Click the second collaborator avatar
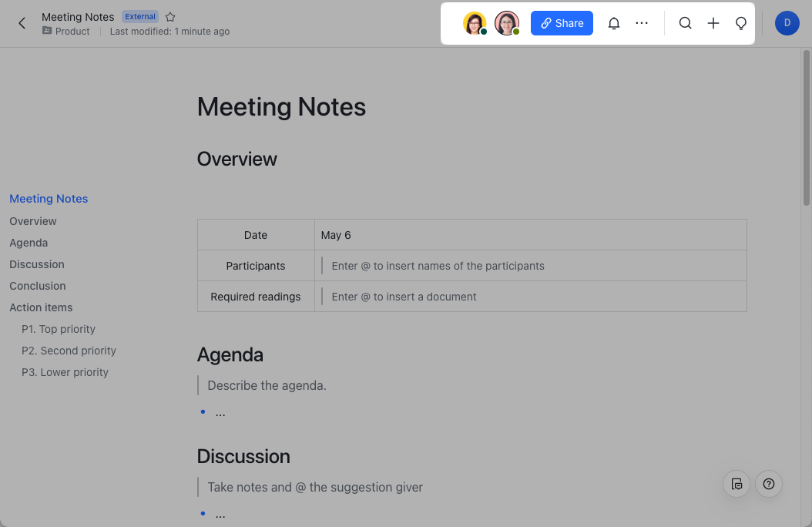Viewport: 812px width, 527px height. point(506,23)
